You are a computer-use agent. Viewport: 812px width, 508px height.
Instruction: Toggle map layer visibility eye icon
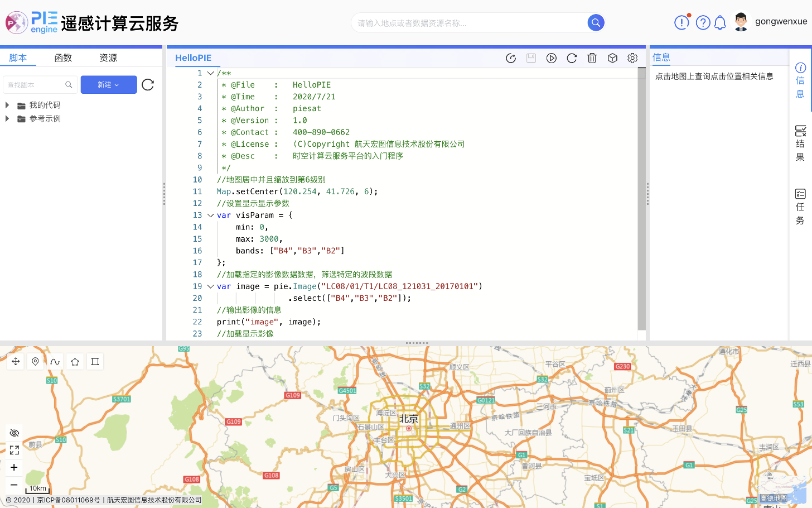(x=14, y=433)
